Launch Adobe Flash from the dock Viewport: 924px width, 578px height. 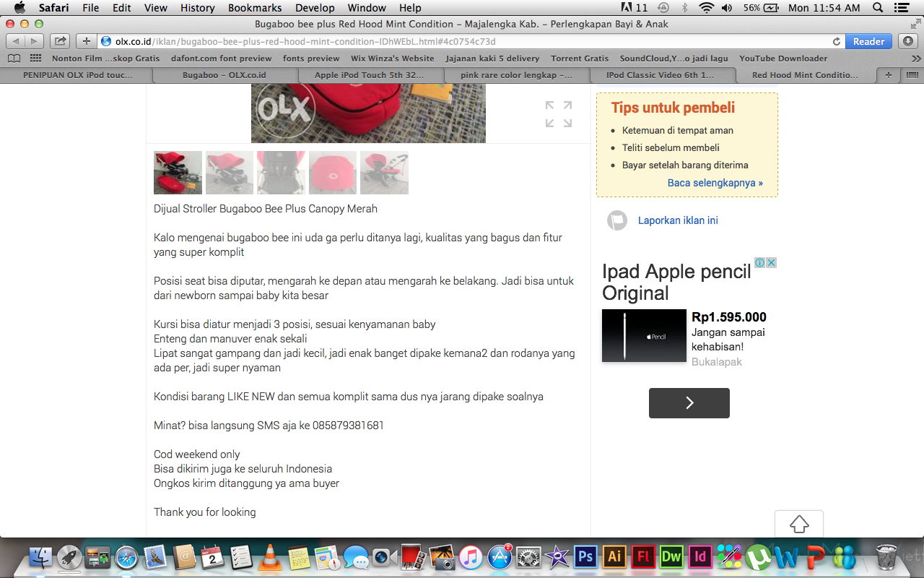[x=642, y=557]
